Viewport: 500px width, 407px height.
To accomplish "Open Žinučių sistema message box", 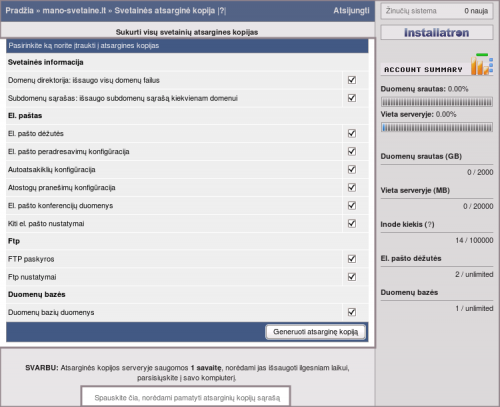I will (x=437, y=11).
